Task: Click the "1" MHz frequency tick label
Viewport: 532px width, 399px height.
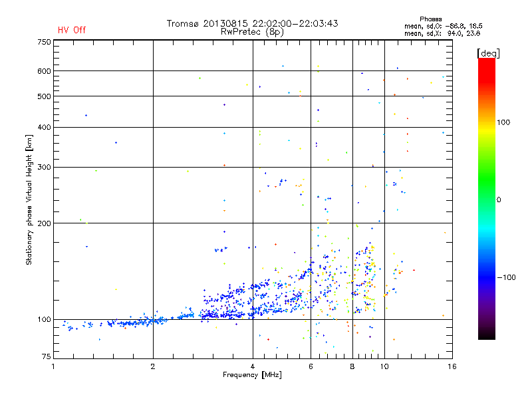Action: (53, 366)
